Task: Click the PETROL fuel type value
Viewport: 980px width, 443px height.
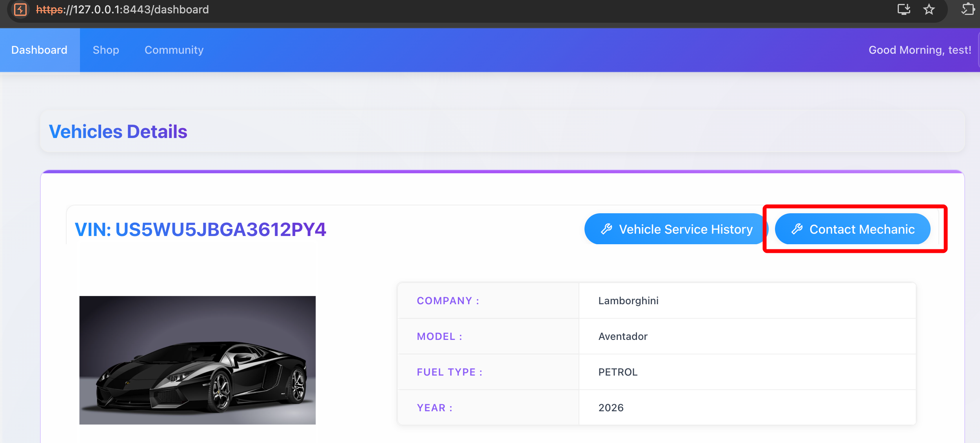Action: point(618,372)
